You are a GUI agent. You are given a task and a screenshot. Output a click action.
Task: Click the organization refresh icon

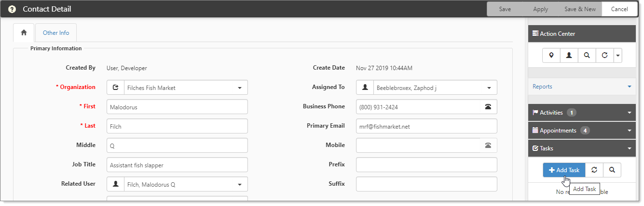[115, 88]
